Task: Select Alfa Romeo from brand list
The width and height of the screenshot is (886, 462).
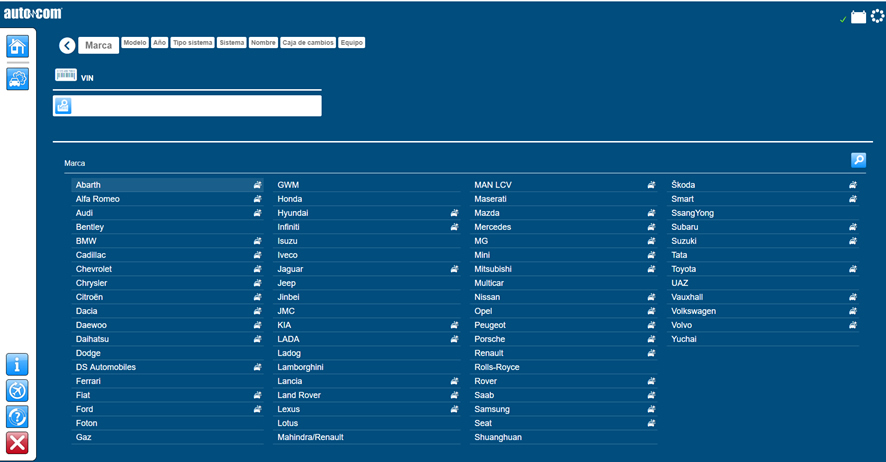Action: [167, 199]
